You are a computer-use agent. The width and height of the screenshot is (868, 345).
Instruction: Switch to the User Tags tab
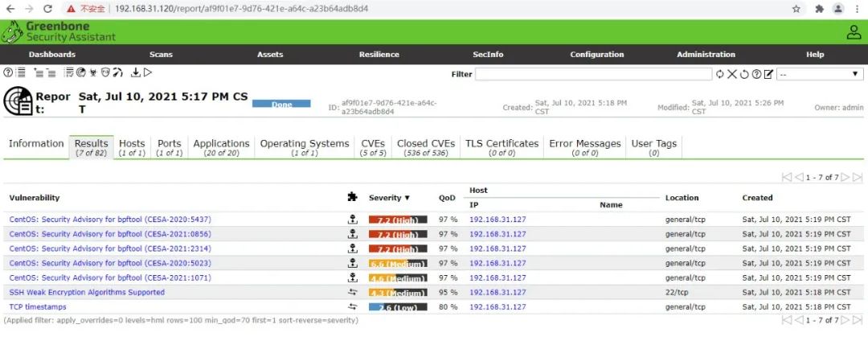(653, 147)
